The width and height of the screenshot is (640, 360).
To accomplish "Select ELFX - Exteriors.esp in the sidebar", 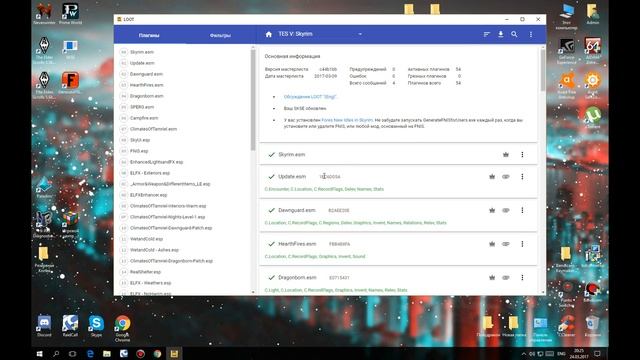I will 150,173.
